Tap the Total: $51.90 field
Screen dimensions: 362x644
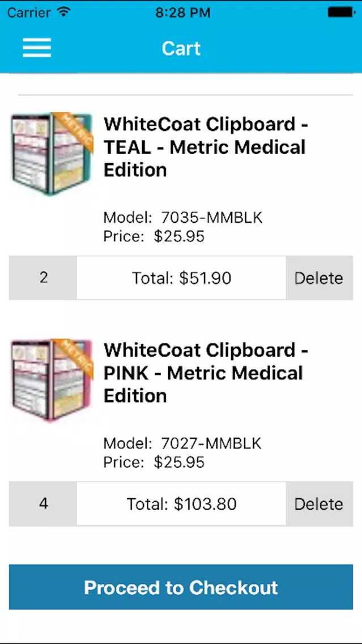point(181,278)
